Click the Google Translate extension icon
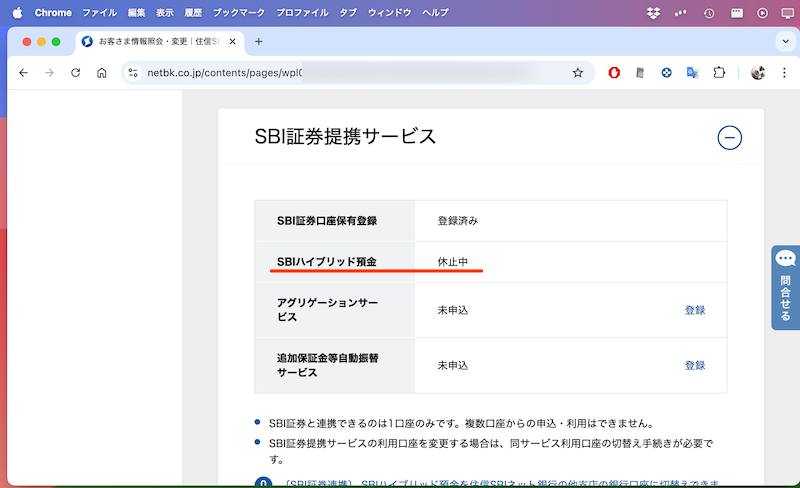 click(x=692, y=73)
